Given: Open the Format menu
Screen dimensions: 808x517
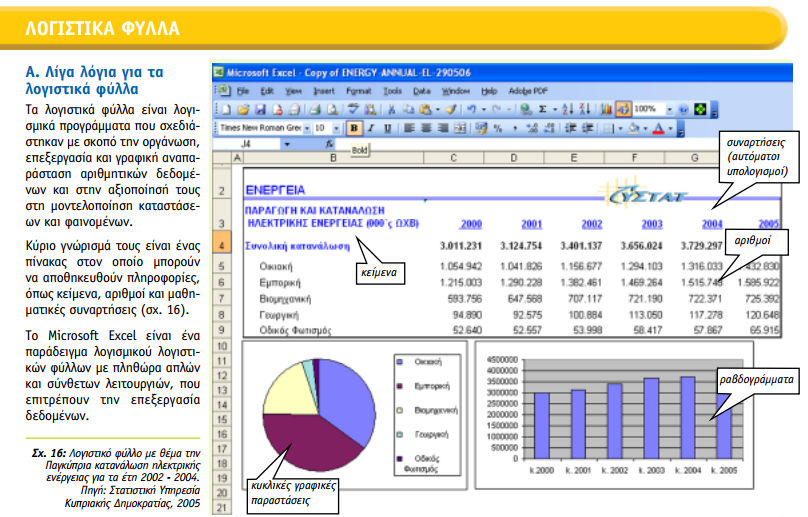Looking at the screenshot, I should (359, 91).
